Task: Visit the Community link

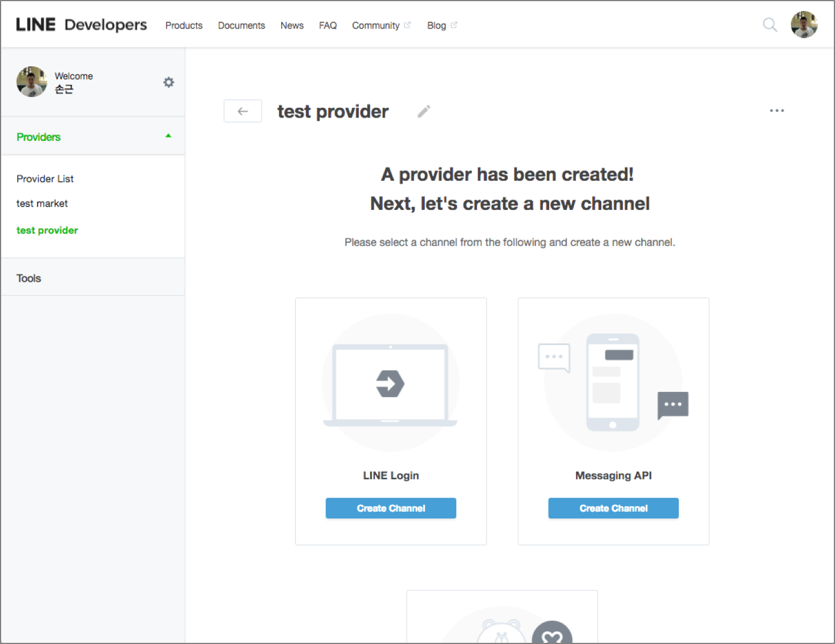Action: 376,26
